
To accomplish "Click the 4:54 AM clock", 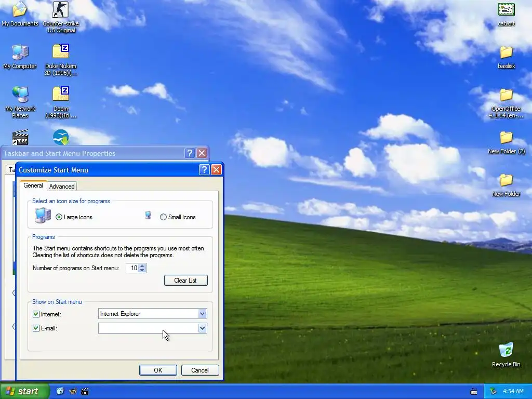I will [513, 391].
